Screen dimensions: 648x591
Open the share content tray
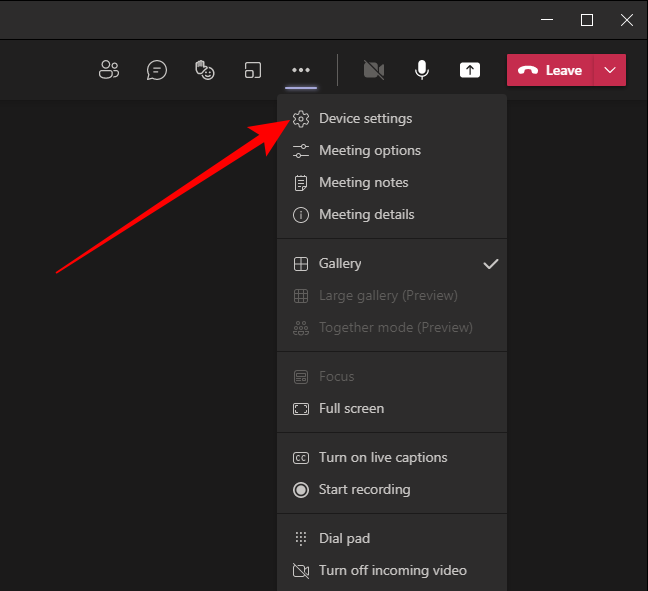coord(470,70)
